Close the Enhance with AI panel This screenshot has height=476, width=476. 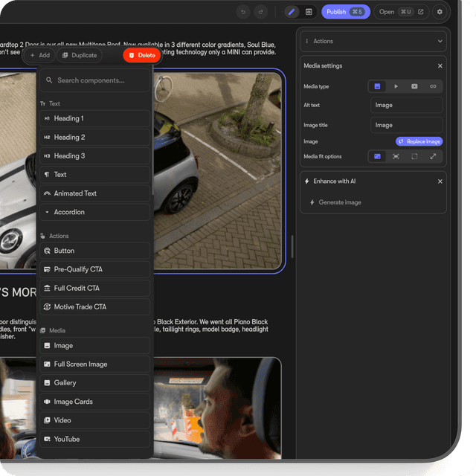tap(440, 181)
